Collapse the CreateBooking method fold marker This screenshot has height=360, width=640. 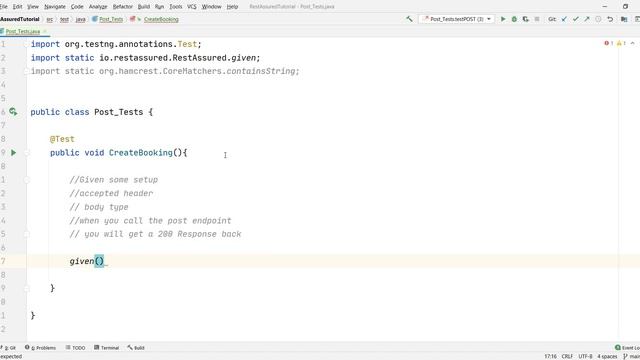click(27, 153)
